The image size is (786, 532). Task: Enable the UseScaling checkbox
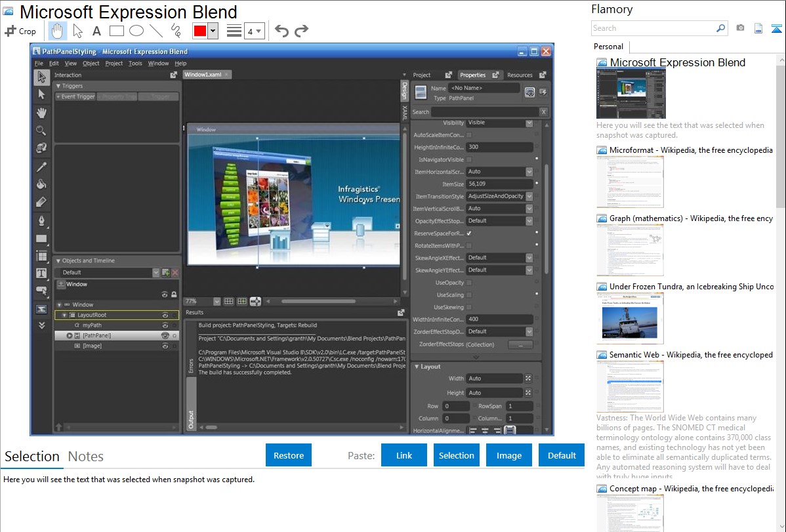click(x=469, y=295)
